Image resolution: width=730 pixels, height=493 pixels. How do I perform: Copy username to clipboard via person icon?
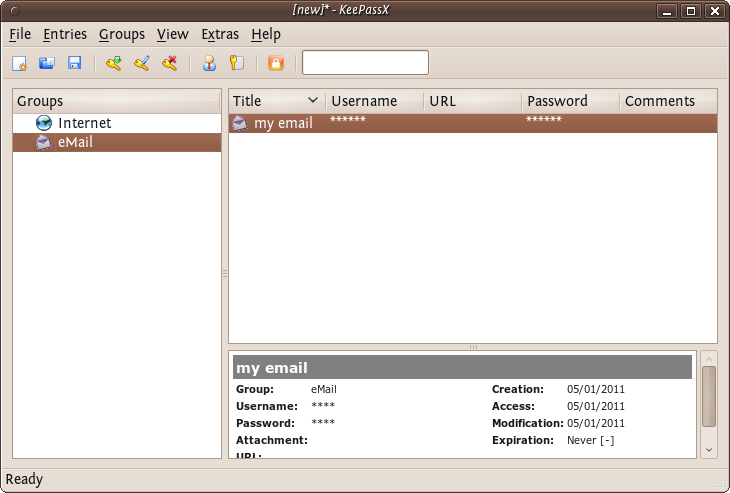coord(209,63)
